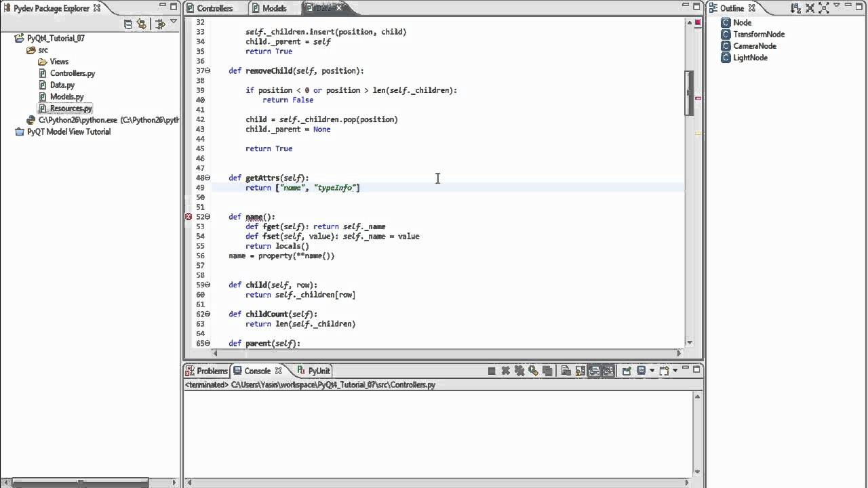The width and height of the screenshot is (868, 488).
Task: Select CameraNode in the Outline
Action: [755, 46]
